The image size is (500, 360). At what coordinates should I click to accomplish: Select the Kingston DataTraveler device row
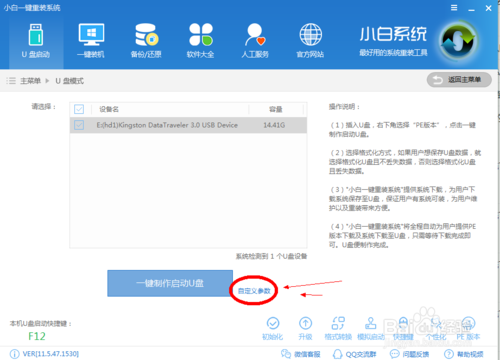188,125
